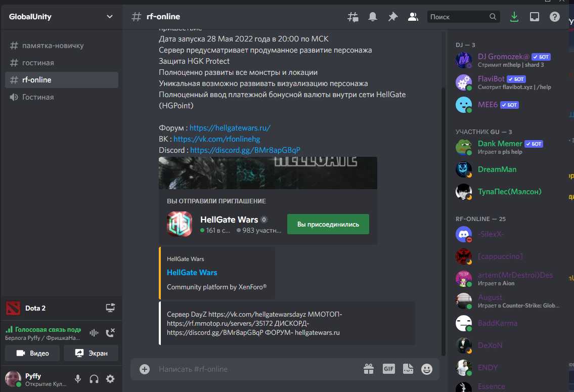Join the Гостиная voice channel
Screen dimensions: 574x392
tap(62, 97)
